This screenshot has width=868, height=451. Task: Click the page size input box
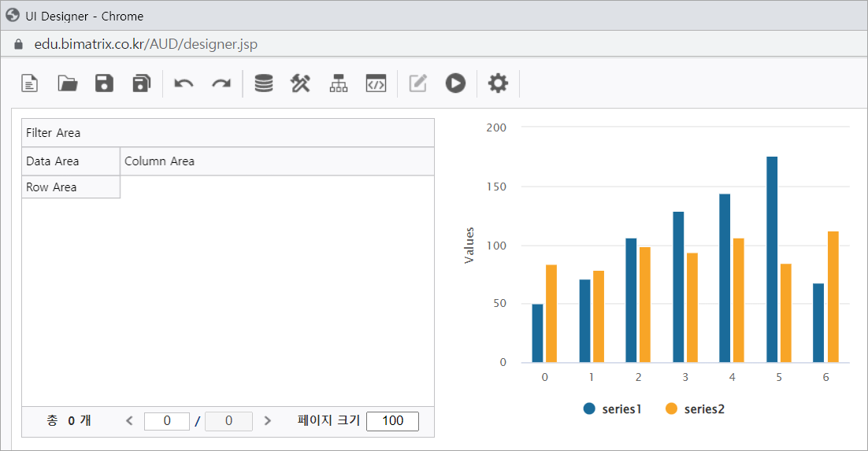click(x=392, y=421)
